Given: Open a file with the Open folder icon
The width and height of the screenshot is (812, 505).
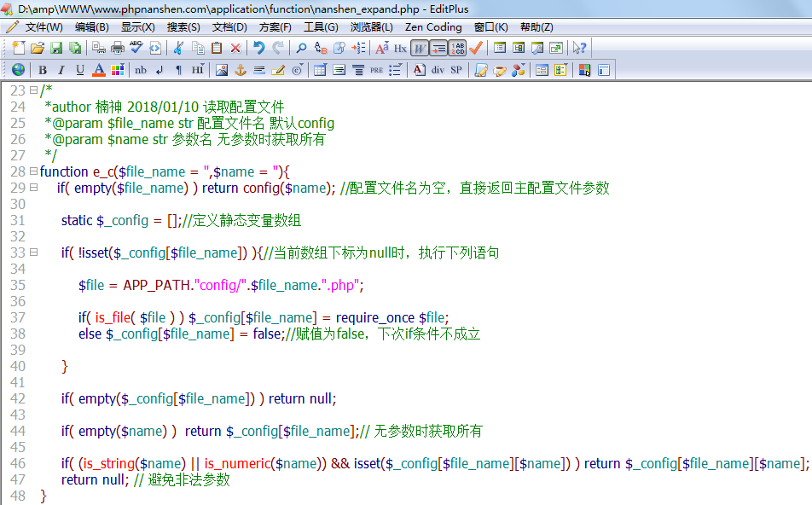Looking at the screenshot, I should [38, 48].
